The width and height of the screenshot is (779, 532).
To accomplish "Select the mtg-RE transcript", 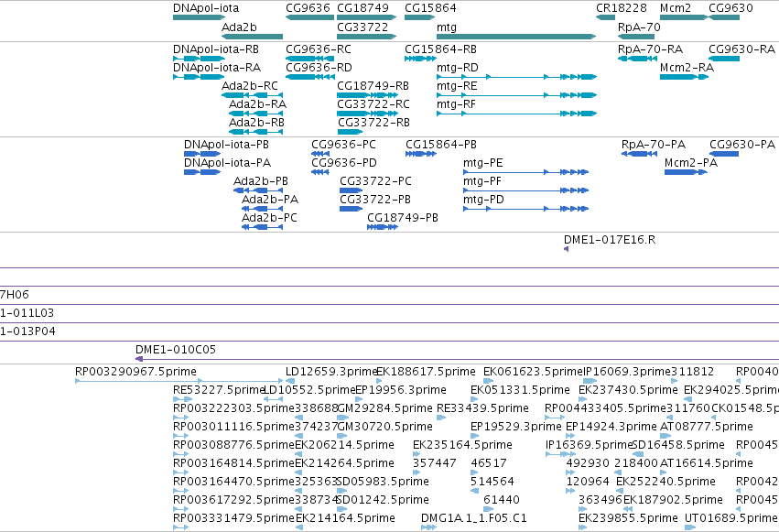I will tap(516, 95).
